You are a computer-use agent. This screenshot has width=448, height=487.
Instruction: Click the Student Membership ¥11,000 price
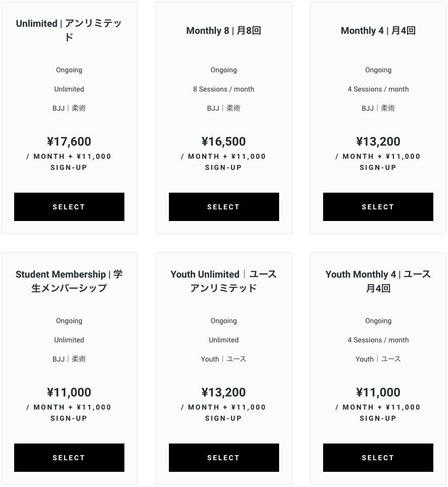pos(69,392)
